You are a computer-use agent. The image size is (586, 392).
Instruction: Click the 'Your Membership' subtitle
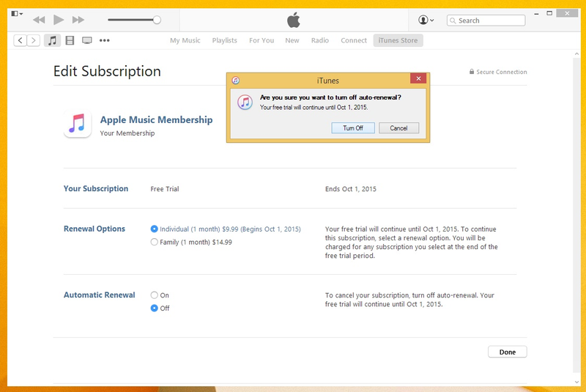(x=127, y=133)
